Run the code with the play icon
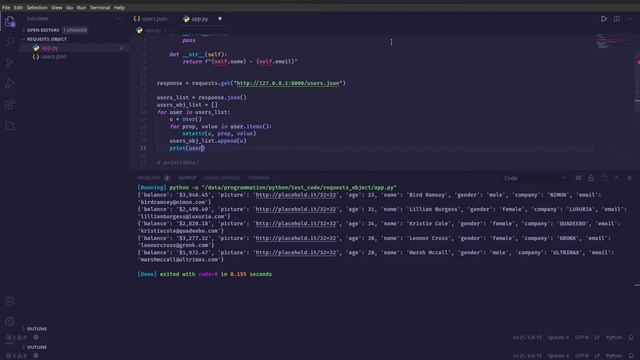 tap(603, 19)
